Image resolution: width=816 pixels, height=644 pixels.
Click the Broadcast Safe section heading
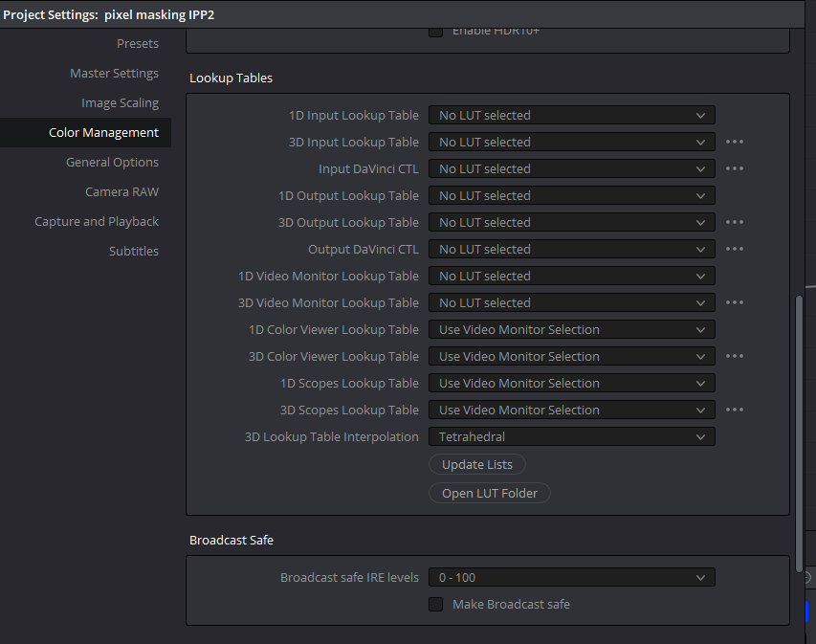[x=232, y=541]
